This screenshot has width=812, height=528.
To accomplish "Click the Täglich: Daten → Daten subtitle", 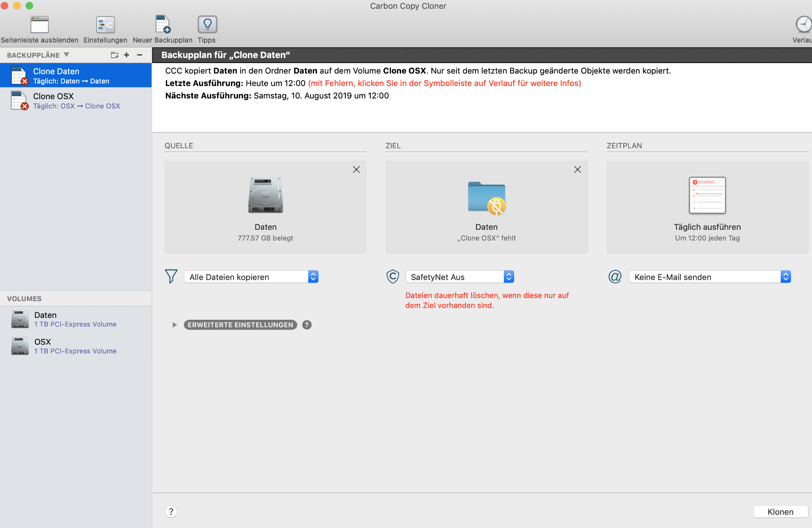I will pyautogui.click(x=71, y=81).
